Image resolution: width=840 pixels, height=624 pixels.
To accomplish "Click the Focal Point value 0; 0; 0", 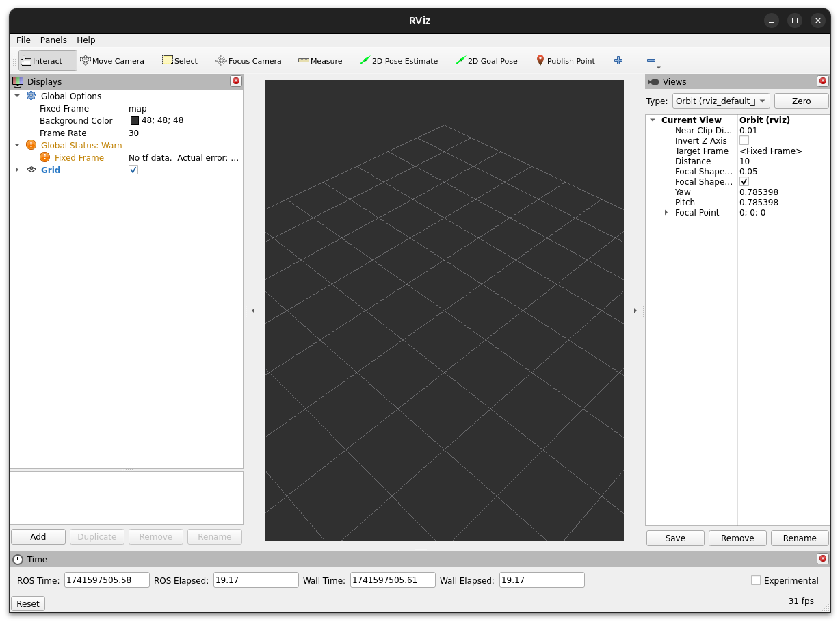I will [x=752, y=213].
